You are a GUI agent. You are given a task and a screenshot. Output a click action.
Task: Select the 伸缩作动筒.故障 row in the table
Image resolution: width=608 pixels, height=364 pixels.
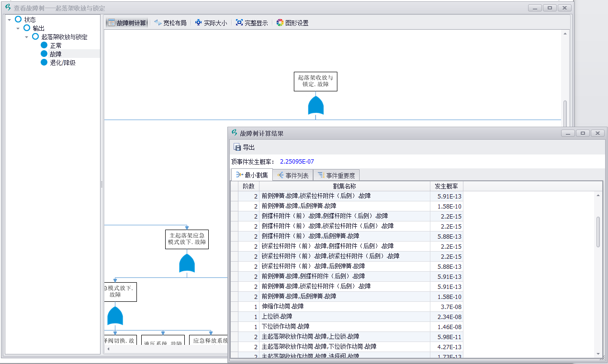coord(335,307)
